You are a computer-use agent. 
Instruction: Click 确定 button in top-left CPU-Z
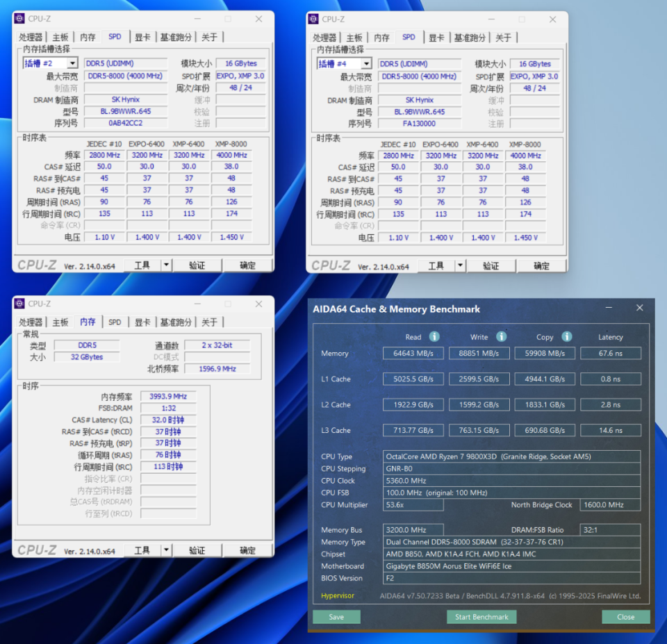[x=247, y=265]
